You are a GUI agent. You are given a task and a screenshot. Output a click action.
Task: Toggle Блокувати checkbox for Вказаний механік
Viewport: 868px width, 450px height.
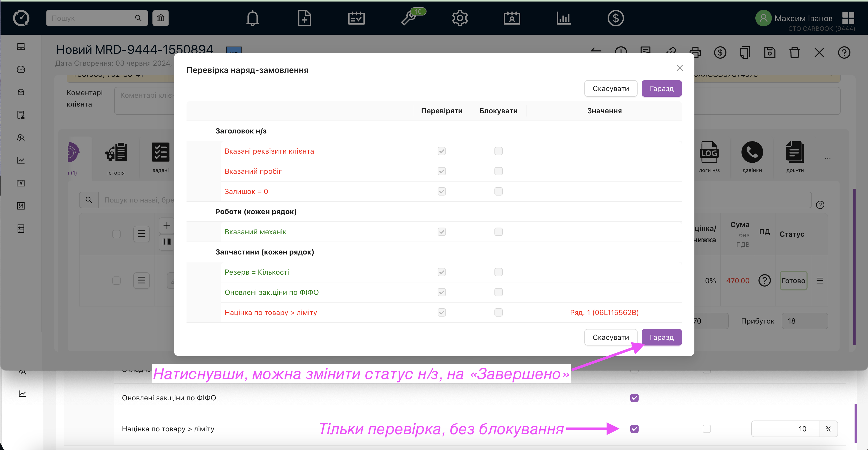coord(498,232)
